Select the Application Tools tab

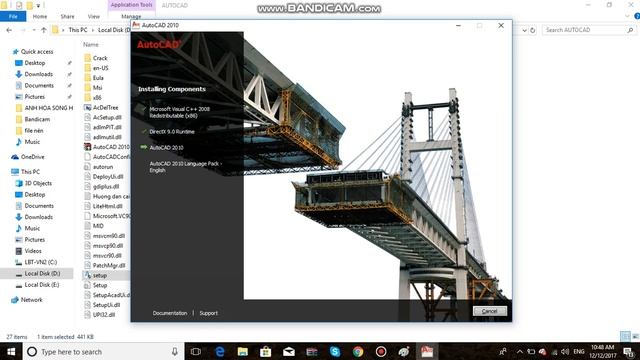coord(131,5)
